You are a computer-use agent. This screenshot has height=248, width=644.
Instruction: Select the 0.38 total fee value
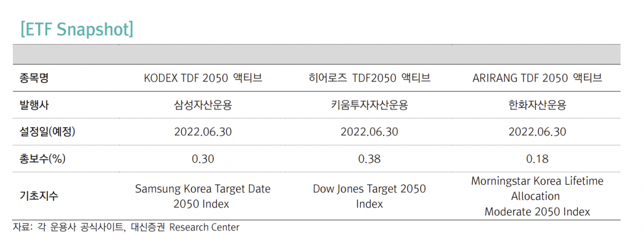[369, 158]
